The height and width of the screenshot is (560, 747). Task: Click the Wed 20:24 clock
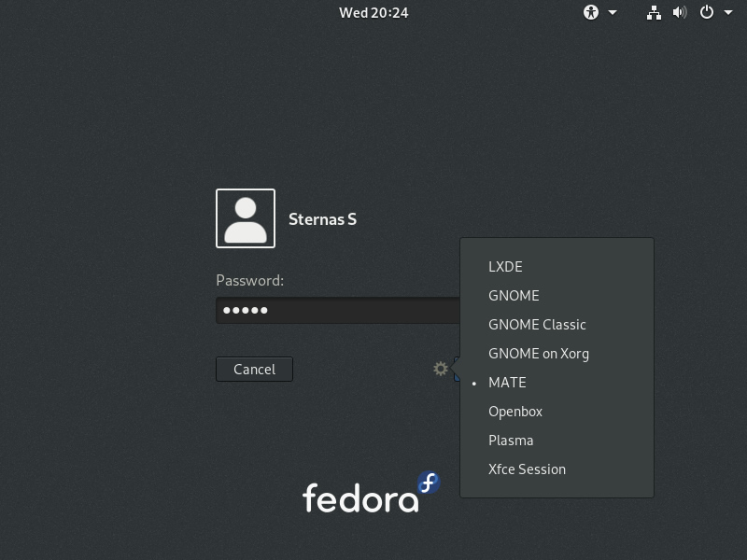click(x=373, y=13)
